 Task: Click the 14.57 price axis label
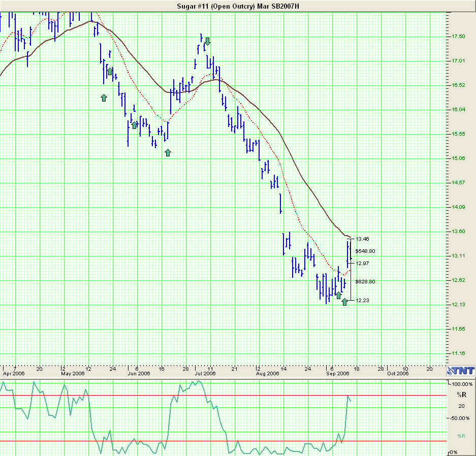(x=458, y=183)
